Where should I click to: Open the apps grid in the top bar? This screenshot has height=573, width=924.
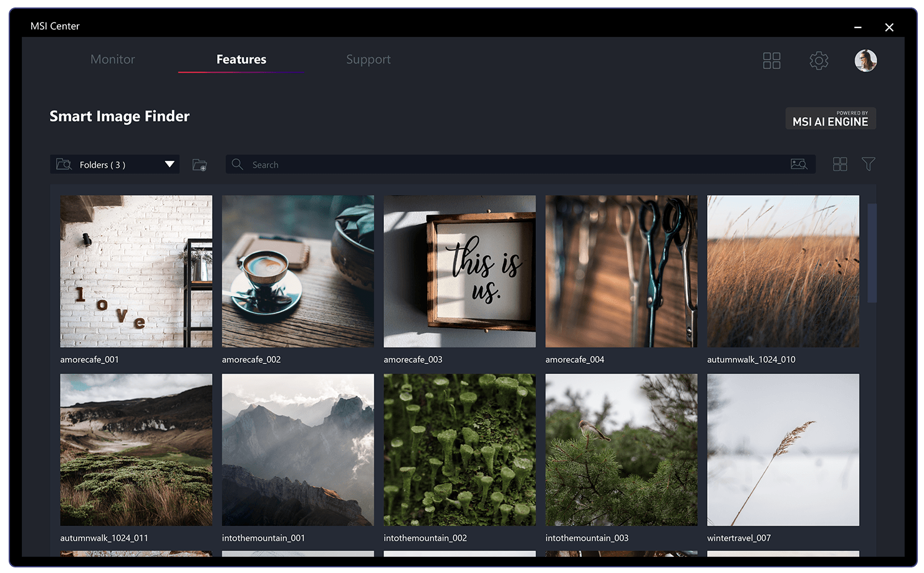pyautogui.click(x=771, y=60)
